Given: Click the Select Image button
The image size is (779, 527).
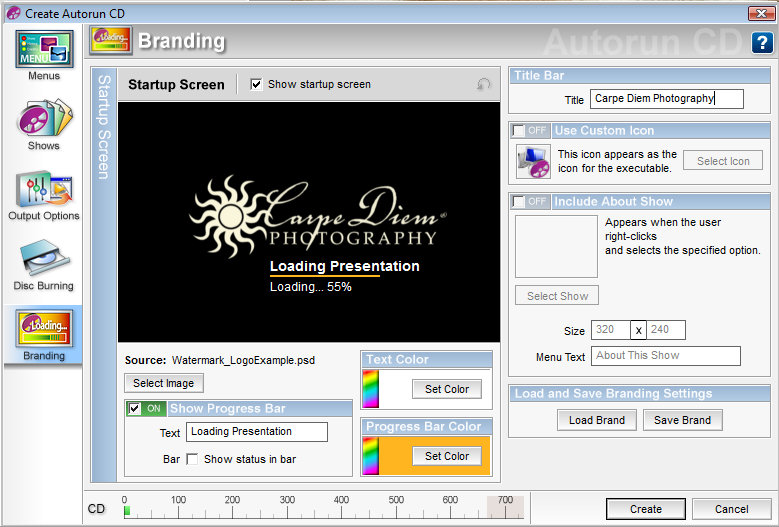Looking at the screenshot, I should click(x=163, y=383).
